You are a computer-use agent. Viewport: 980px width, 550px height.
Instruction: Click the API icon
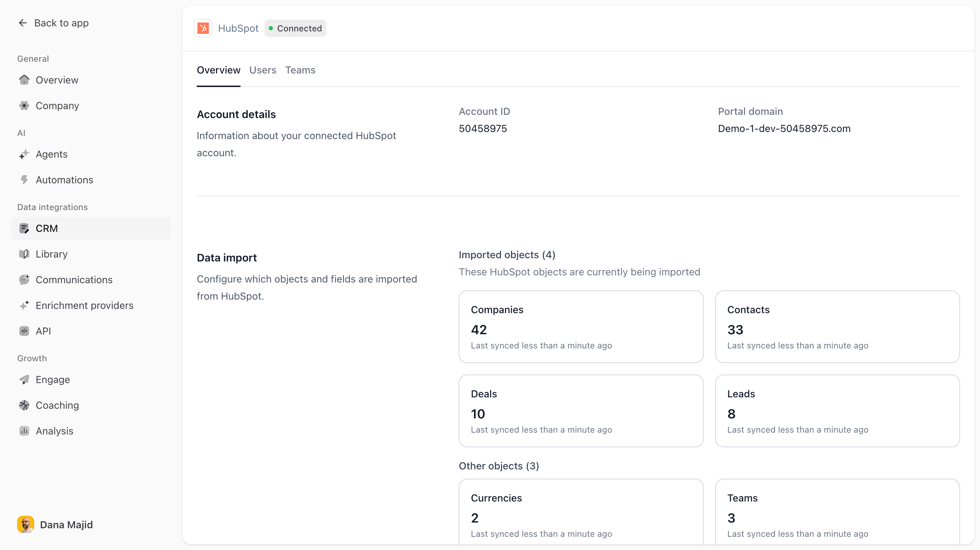coord(24,331)
